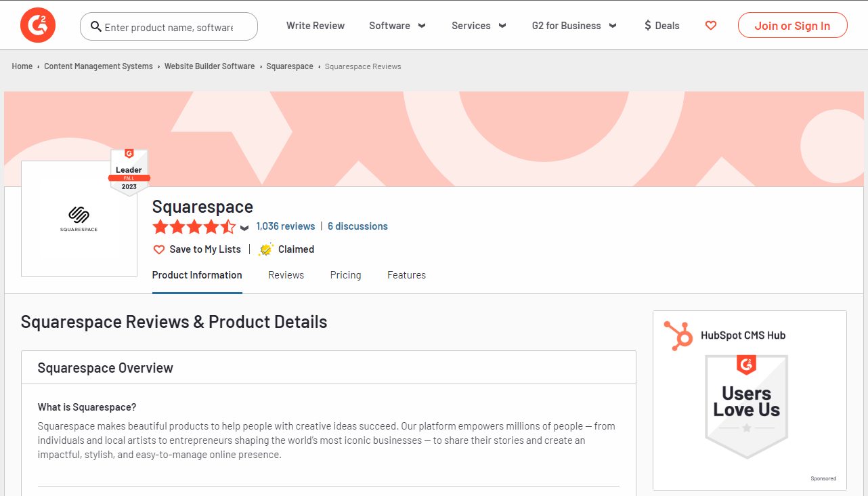This screenshot has height=496, width=868.
Task: Open the heart wishlist icon in header
Action: pos(711,26)
